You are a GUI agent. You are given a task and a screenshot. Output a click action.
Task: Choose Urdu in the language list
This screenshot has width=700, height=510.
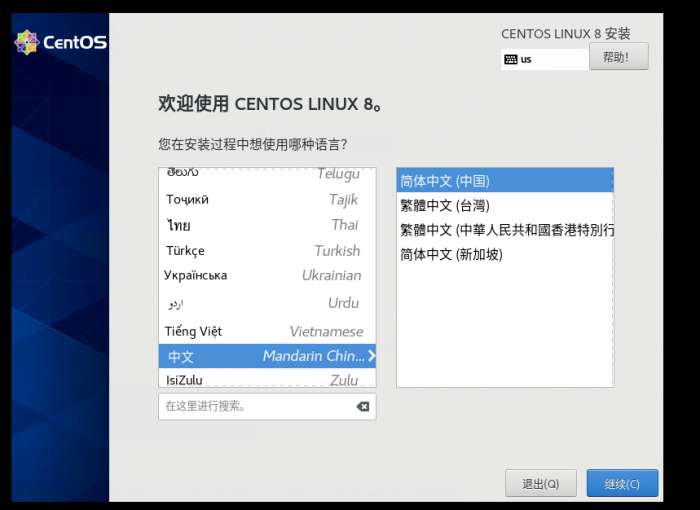click(x=267, y=303)
